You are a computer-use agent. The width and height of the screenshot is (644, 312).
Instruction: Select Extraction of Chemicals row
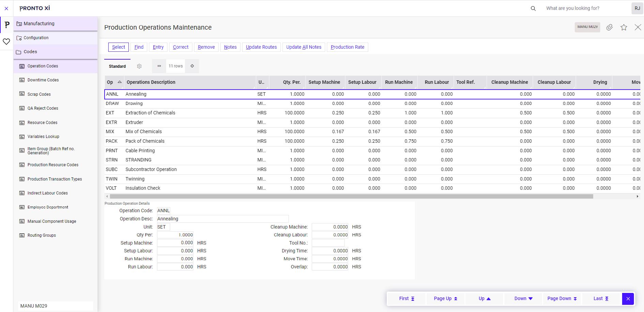tap(372, 113)
